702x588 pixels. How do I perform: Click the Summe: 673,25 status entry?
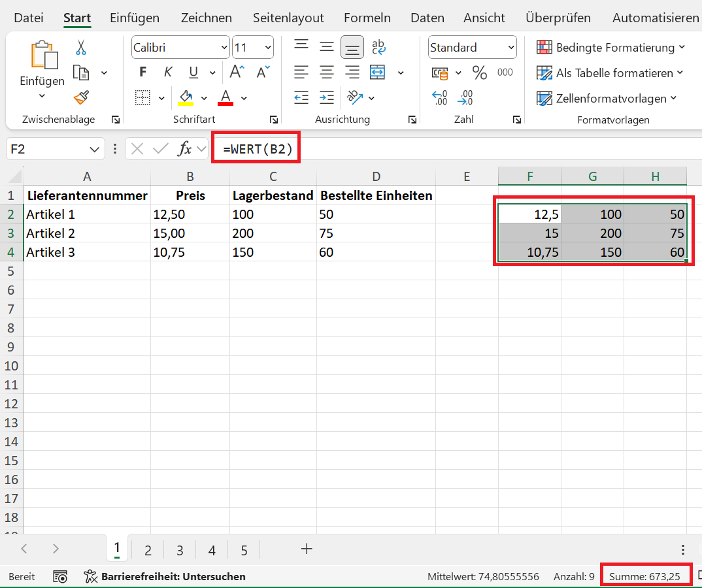click(x=644, y=576)
